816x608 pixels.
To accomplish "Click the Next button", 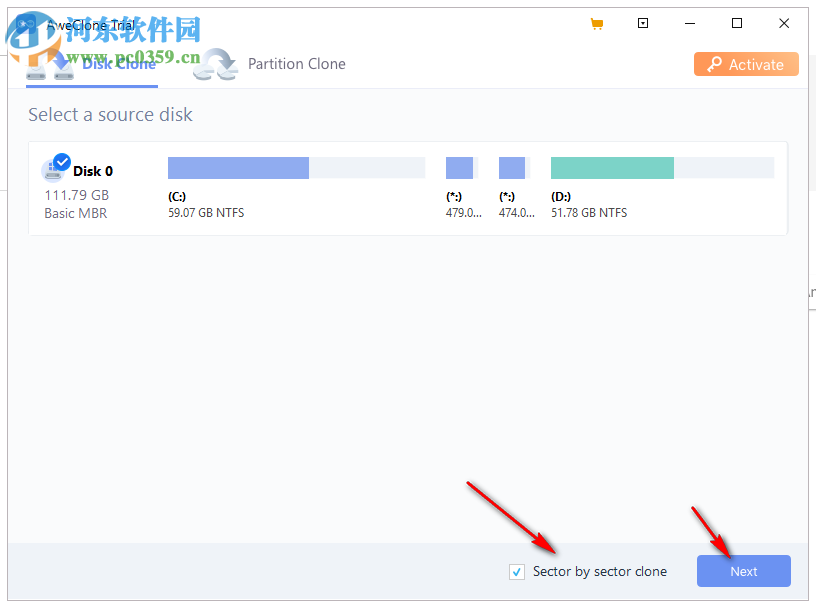I will (743, 571).
